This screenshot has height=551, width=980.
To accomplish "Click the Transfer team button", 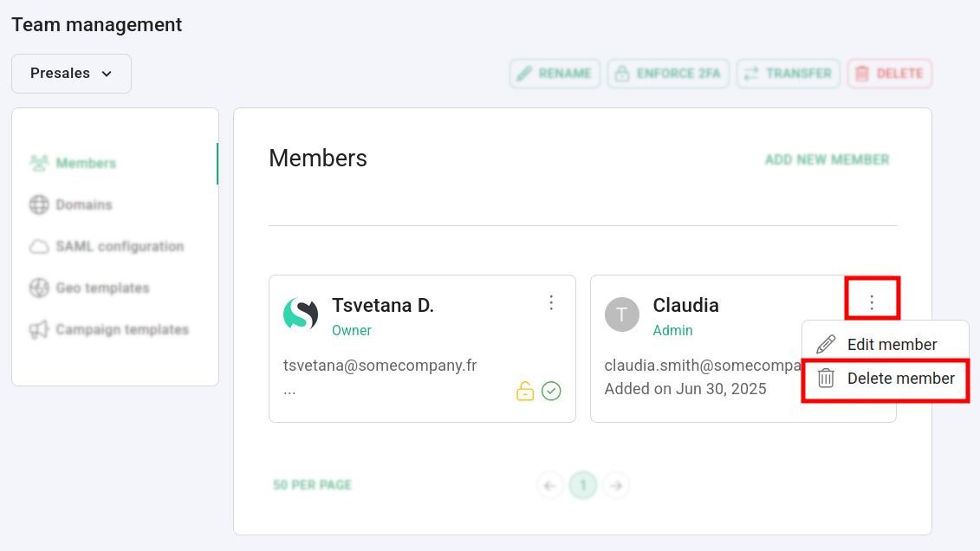I will pyautogui.click(x=788, y=74).
